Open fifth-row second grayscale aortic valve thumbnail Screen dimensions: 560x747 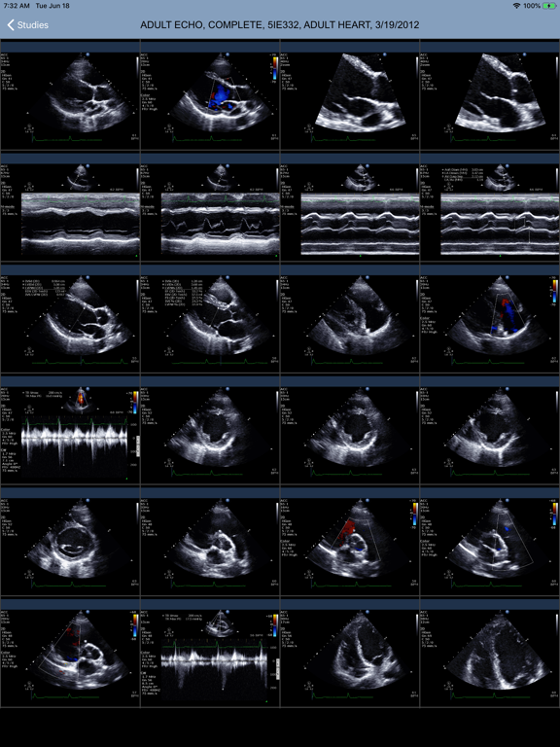pos(210,542)
